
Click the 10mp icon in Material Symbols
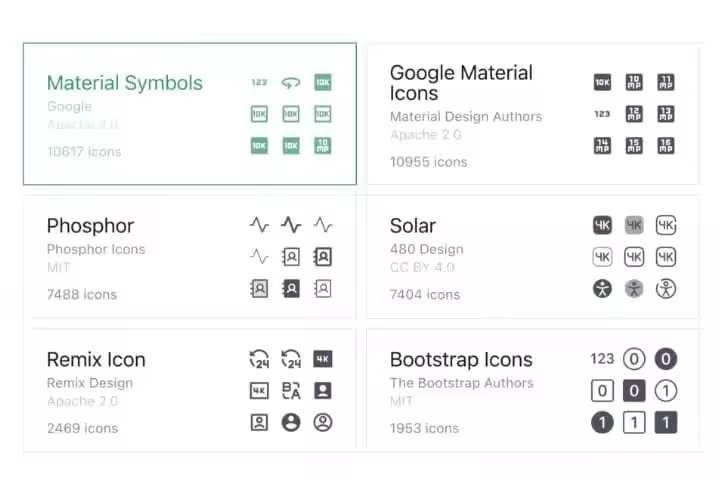(x=322, y=146)
